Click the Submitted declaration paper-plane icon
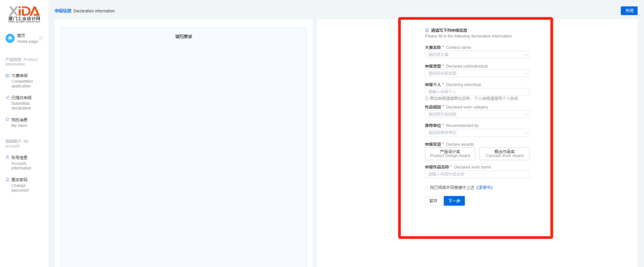Screen dimensions: 644x267 (x=7, y=98)
